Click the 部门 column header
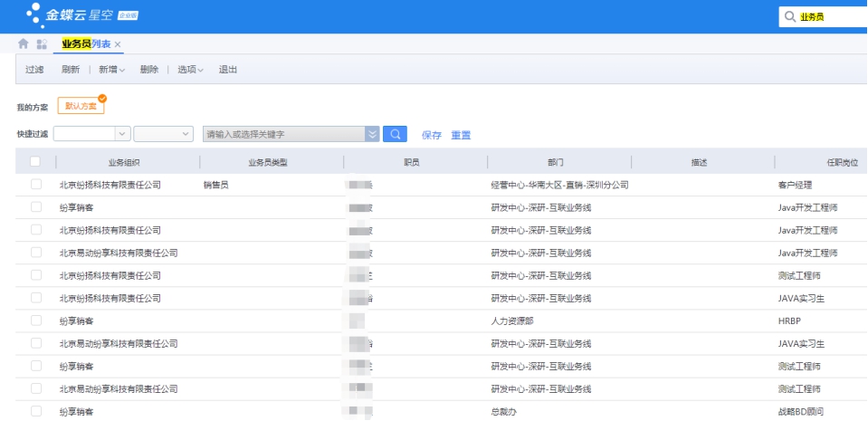 point(555,163)
